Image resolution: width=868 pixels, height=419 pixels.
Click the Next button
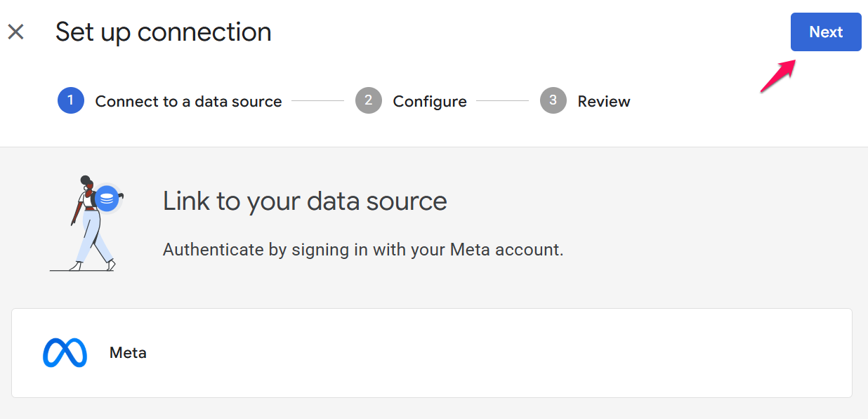tap(825, 32)
